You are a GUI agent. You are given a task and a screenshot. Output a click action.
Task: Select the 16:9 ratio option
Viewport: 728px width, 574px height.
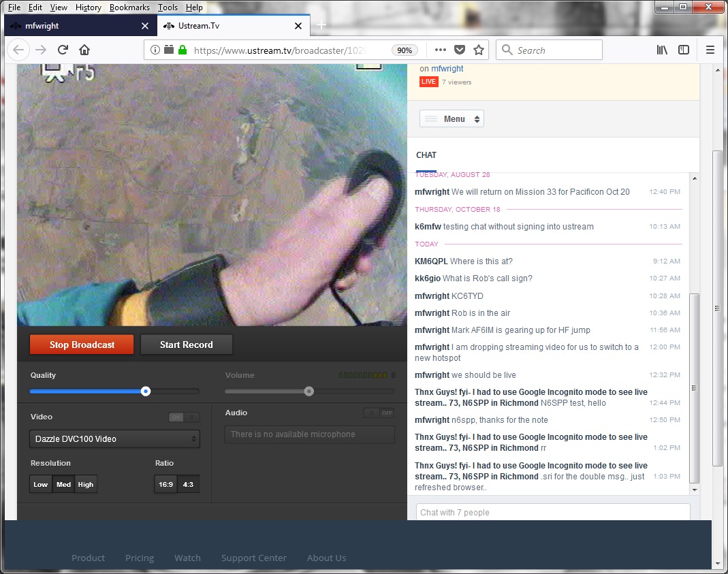[165, 485]
